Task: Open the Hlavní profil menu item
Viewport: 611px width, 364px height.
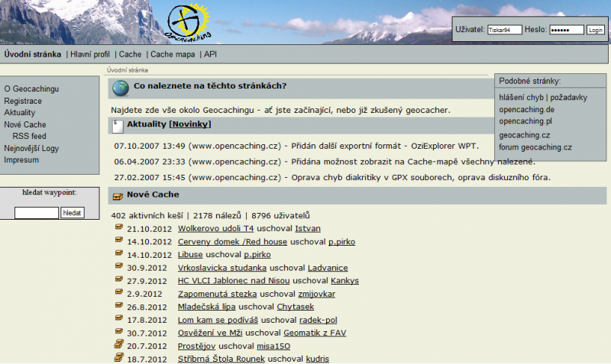Action: (x=90, y=54)
